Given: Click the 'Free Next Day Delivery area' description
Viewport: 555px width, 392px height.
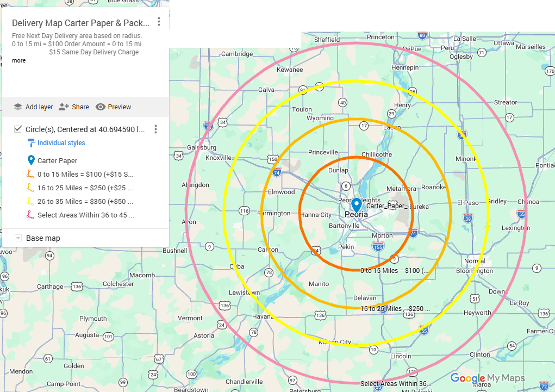Looking at the screenshot, I should 77,36.
